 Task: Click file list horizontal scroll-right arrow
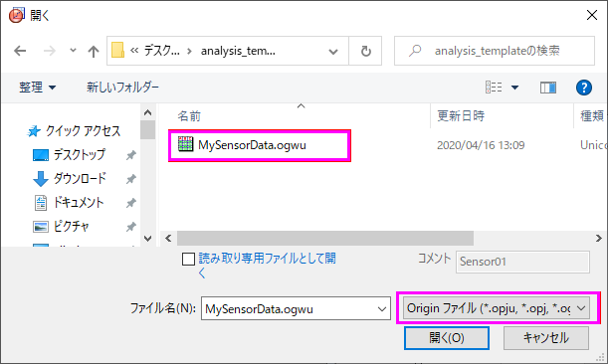599,238
